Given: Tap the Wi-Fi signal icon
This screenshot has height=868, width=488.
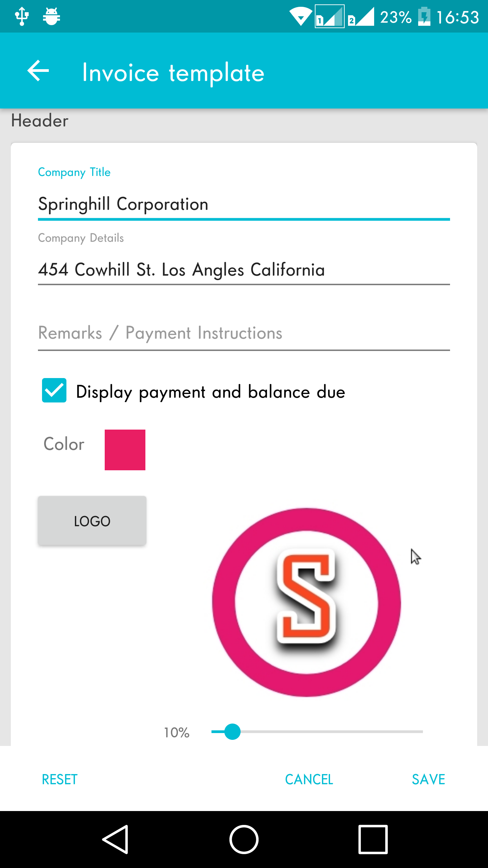Looking at the screenshot, I should (301, 16).
